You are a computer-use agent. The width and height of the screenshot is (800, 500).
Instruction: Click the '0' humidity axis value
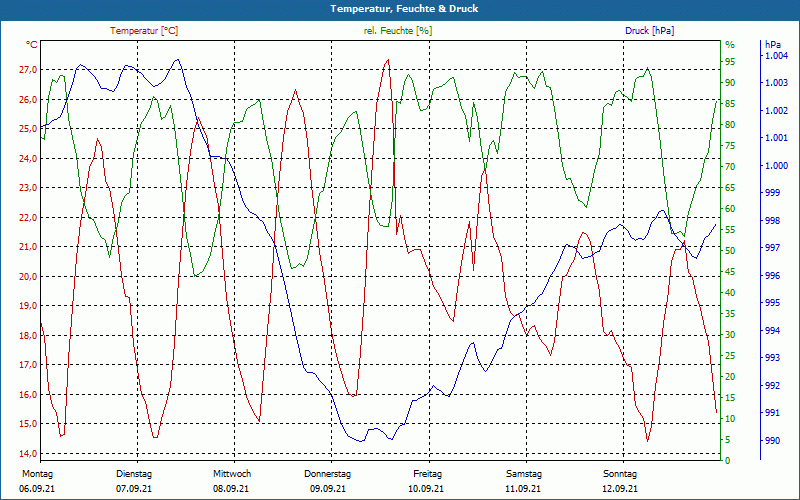(x=728, y=461)
